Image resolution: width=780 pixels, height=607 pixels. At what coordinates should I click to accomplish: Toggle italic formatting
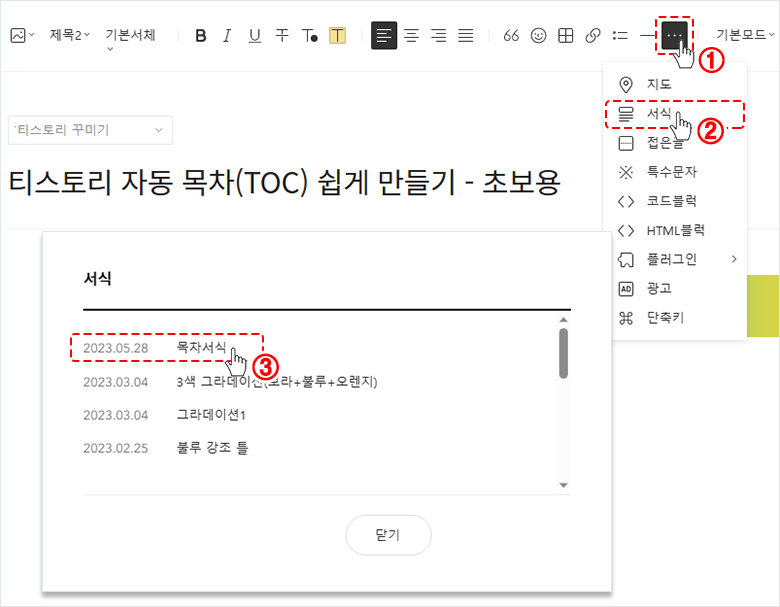(227, 35)
